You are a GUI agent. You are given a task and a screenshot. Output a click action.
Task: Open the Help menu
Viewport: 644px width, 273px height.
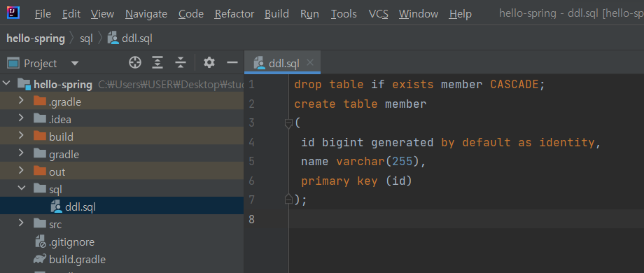460,14
